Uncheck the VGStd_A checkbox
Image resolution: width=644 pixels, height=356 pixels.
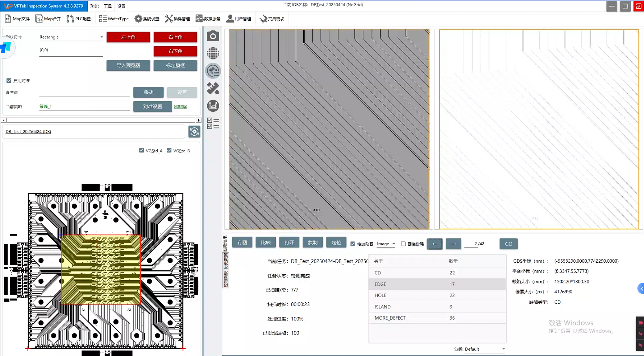pyautogui.click(x=142, y=150)
